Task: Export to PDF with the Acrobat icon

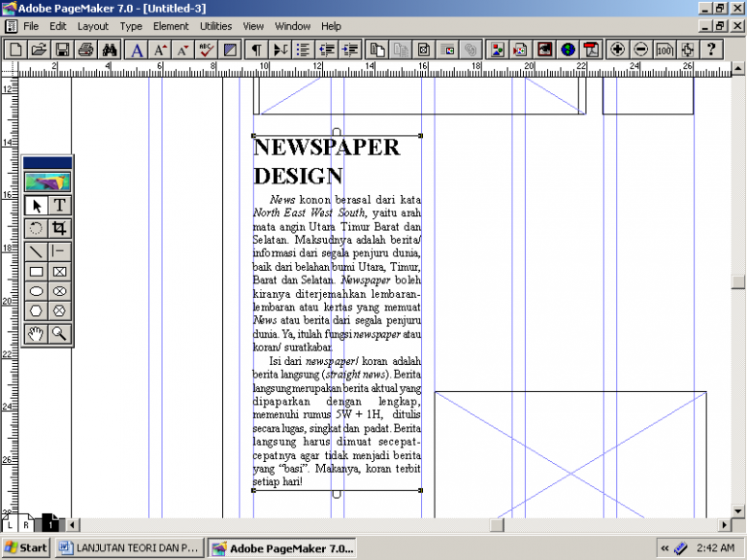Action: [x=591, y=49]
